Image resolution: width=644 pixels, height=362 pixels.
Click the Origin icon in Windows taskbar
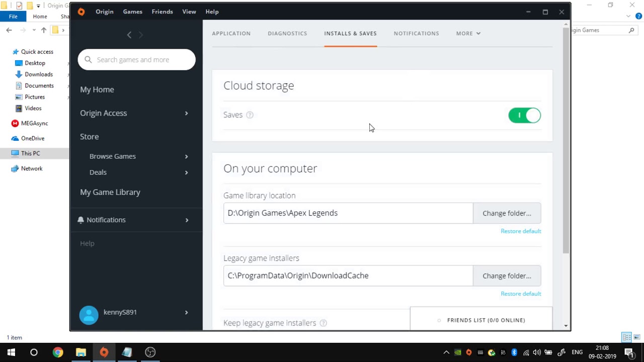click(104, 352)
